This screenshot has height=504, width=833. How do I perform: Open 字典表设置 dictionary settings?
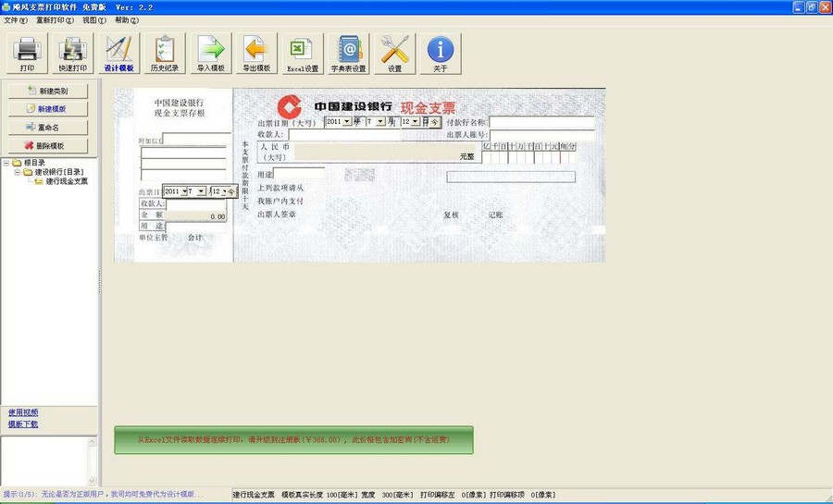[349, 53]
